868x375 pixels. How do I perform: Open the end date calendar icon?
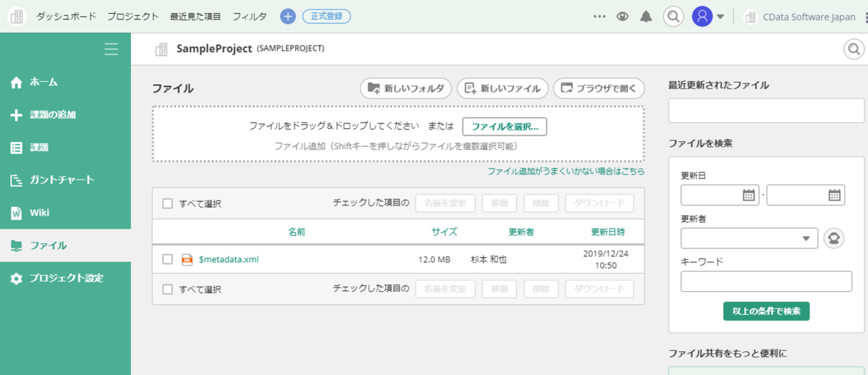(835, 195)
